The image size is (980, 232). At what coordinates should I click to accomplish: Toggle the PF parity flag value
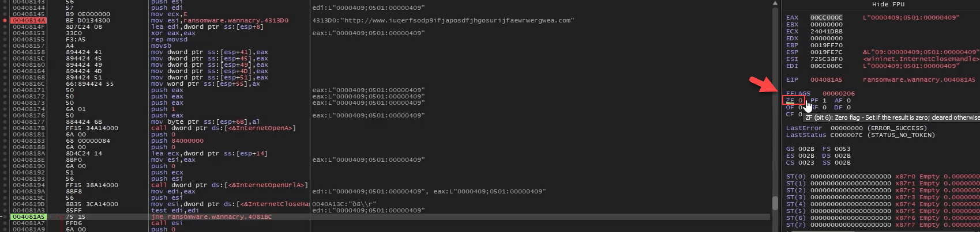pyautogui.click(x=824, y=101)
